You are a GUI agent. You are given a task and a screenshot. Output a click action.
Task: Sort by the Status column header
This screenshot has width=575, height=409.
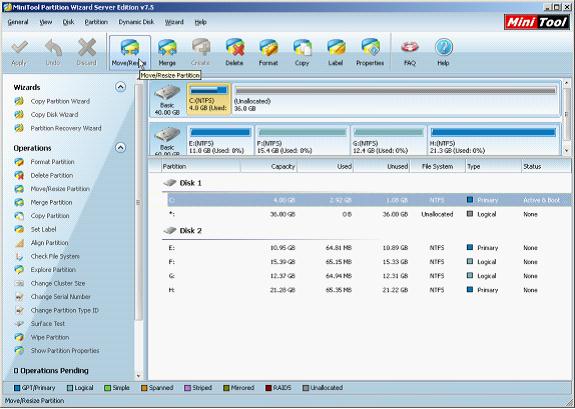546,167
